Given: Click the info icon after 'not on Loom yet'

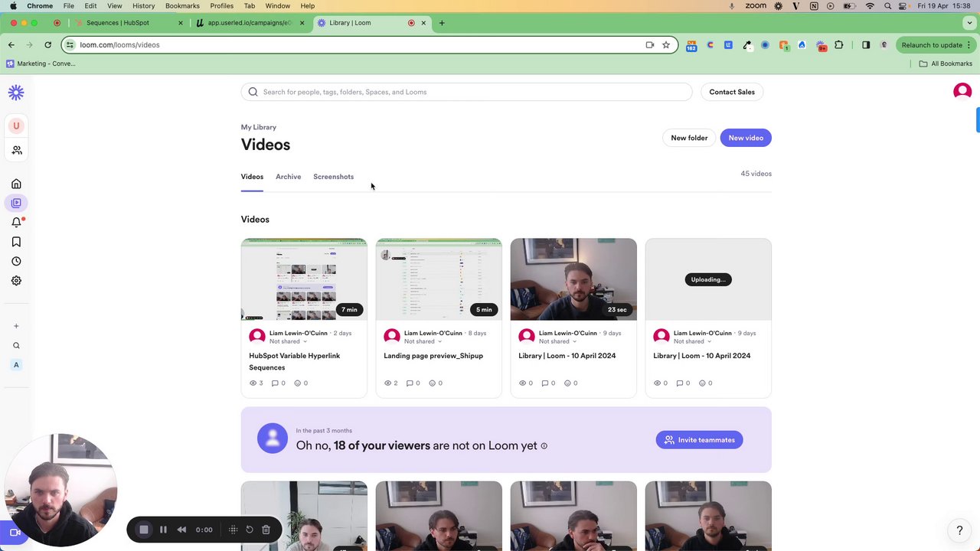Looking at the screenshot, I should point(544,446).
